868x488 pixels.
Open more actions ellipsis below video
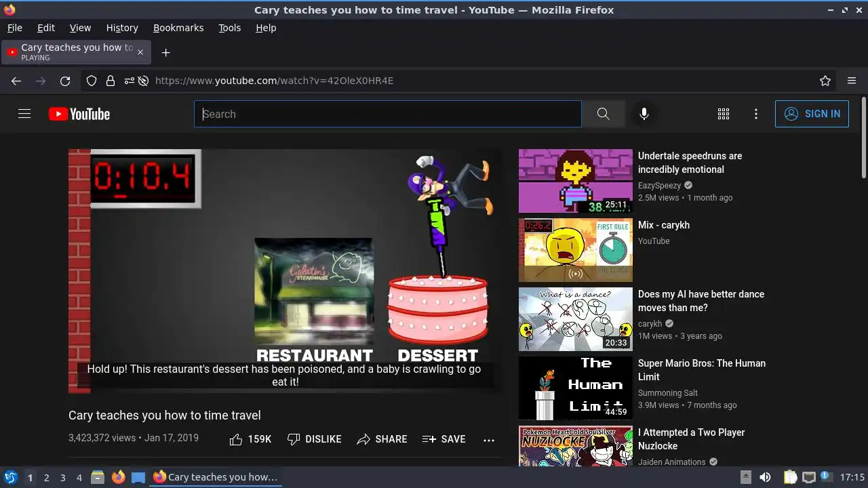tap(489, 440)
